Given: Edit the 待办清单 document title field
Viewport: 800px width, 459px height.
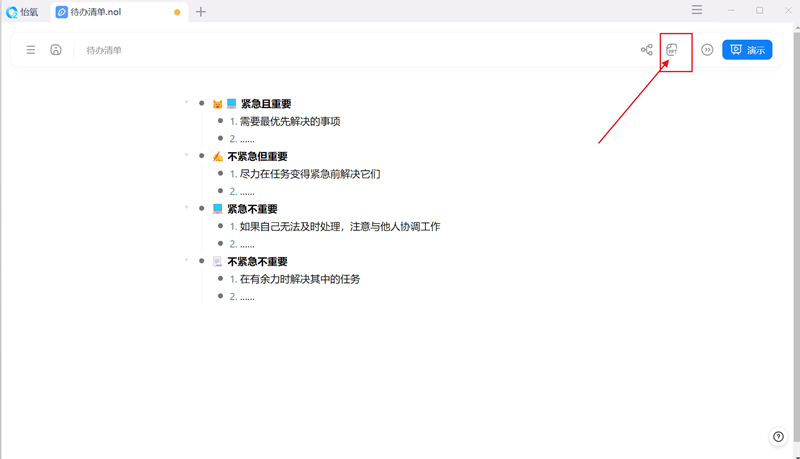Looking at the screenshot, I should 104,50.
